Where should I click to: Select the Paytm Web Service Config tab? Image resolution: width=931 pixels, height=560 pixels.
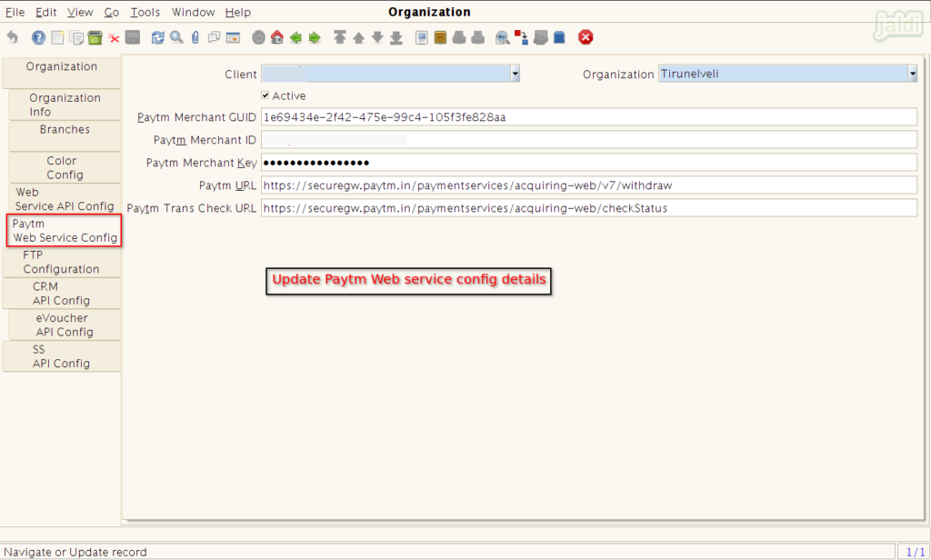click(65, 230)
